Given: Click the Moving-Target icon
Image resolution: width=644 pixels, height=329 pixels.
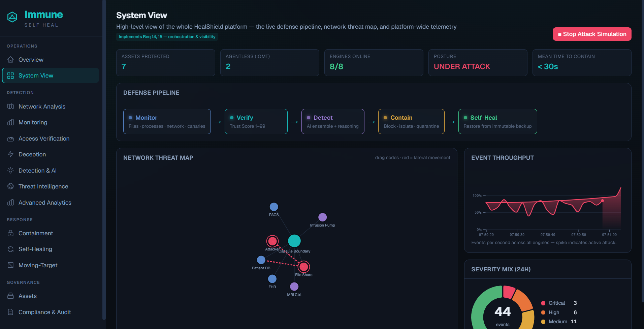Looking at the screenshot, I should point(10,265).
